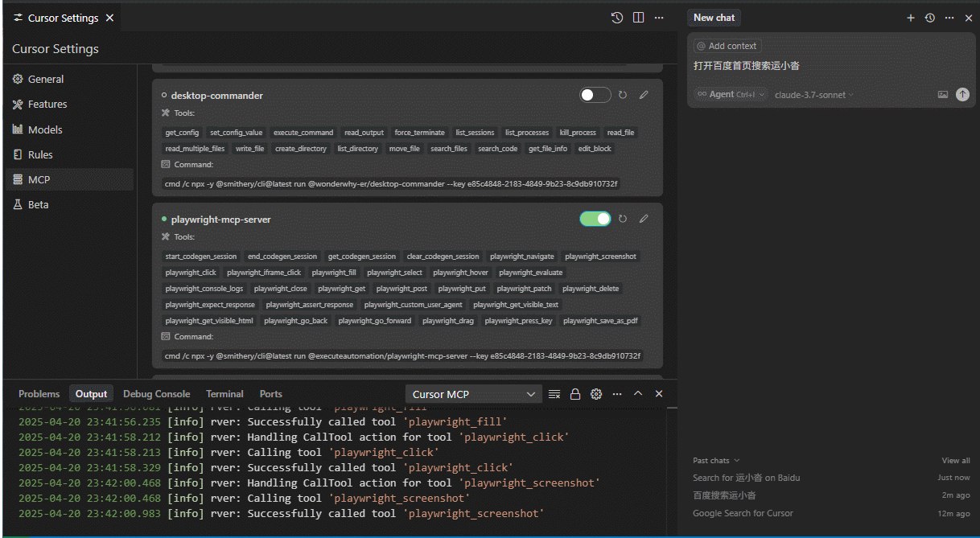Image resolution: width=980 pixels, height=538 pixels.
Task: Refresh the playwright-mcp-server
Action: pos(623,219)
